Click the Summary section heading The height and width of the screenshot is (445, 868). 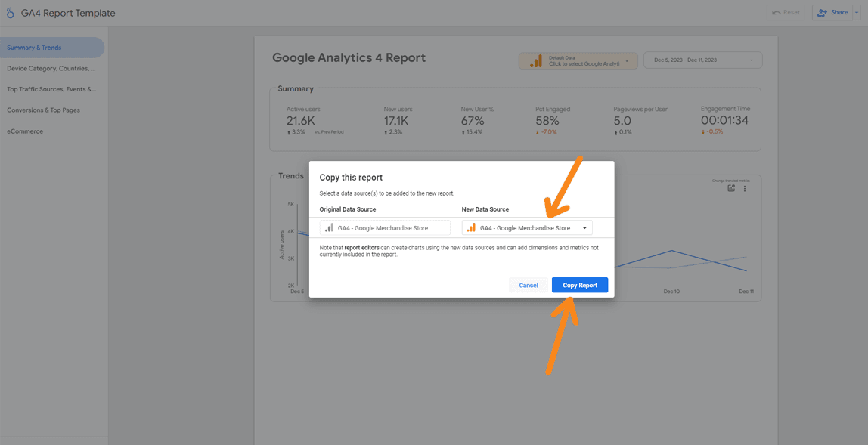[296, 88]
